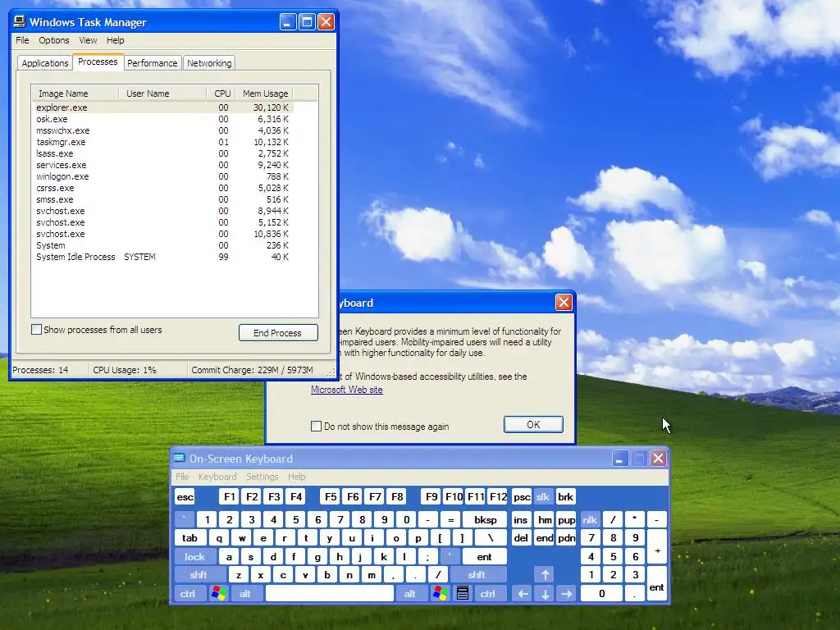Open Task Manager View menu

click(88, 40)
